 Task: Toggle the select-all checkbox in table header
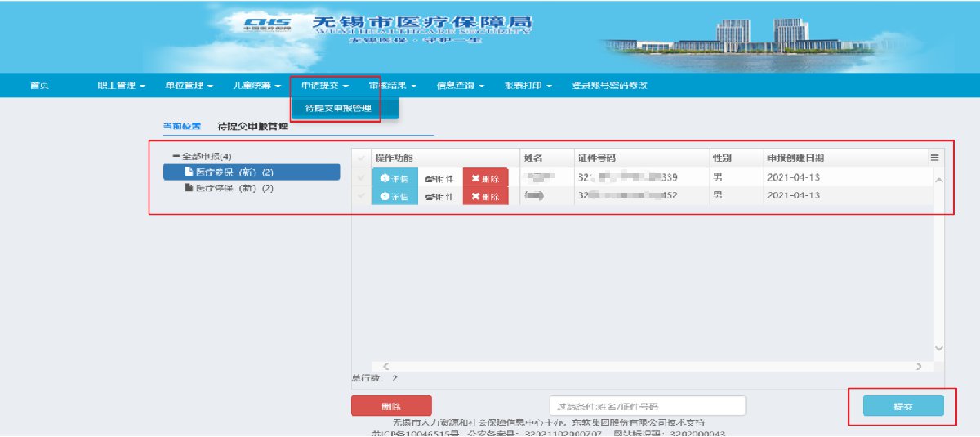362,158
